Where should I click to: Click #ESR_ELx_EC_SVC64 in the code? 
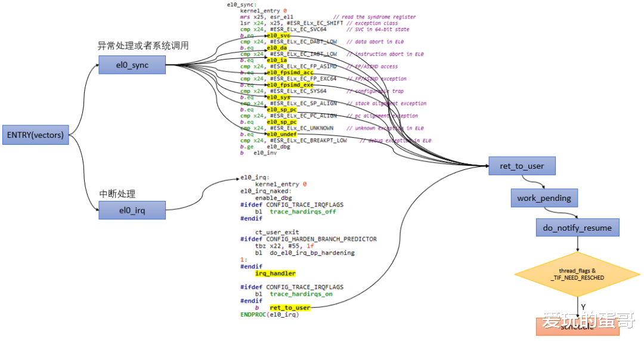298,29
